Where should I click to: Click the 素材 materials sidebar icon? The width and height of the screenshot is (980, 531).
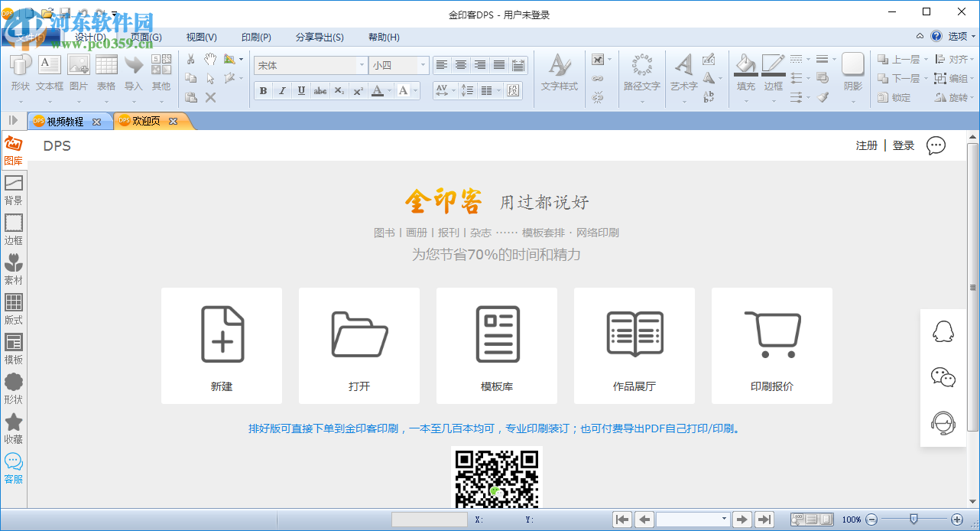coord(13,269)
